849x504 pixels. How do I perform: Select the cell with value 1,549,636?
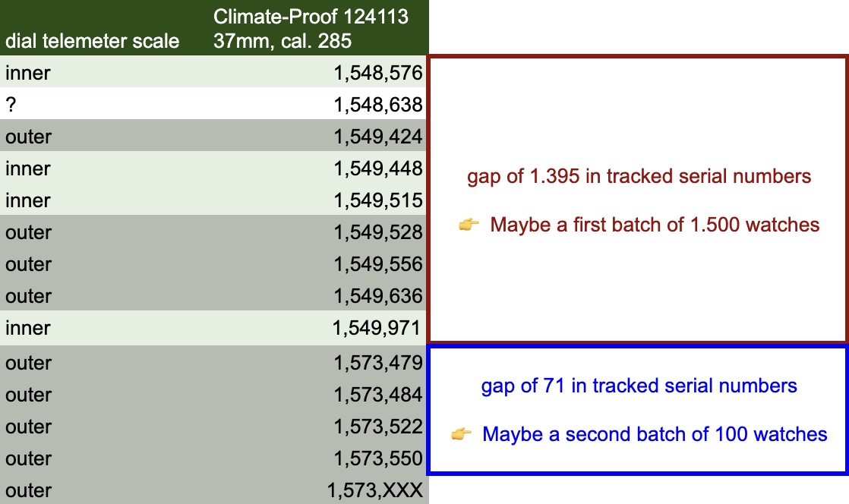pos(377,296)
